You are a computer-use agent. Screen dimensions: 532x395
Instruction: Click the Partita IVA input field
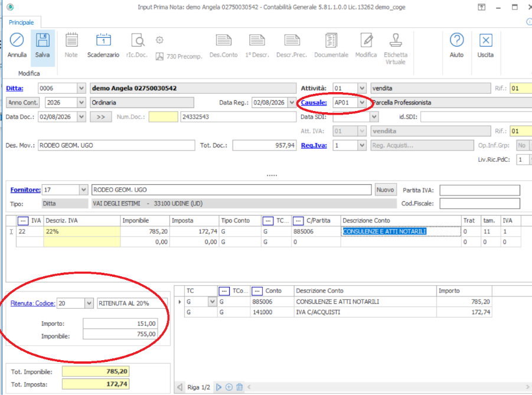480,190
